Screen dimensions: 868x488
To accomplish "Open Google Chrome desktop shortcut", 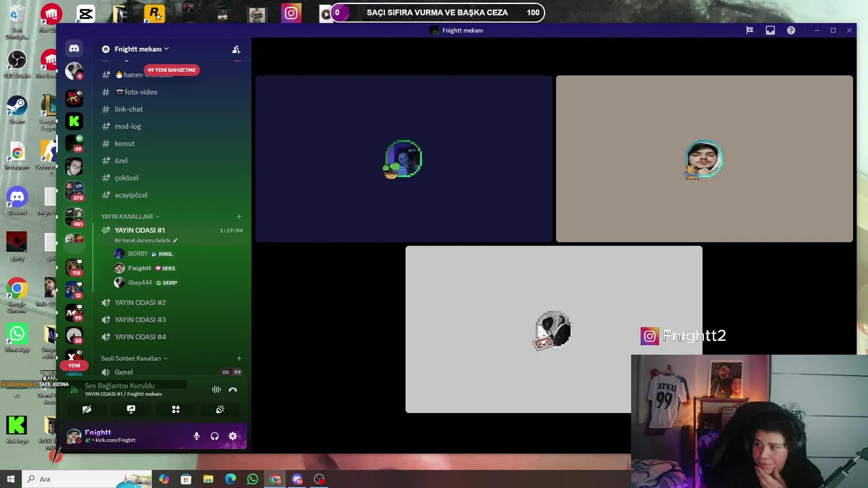I will point(17,293).
